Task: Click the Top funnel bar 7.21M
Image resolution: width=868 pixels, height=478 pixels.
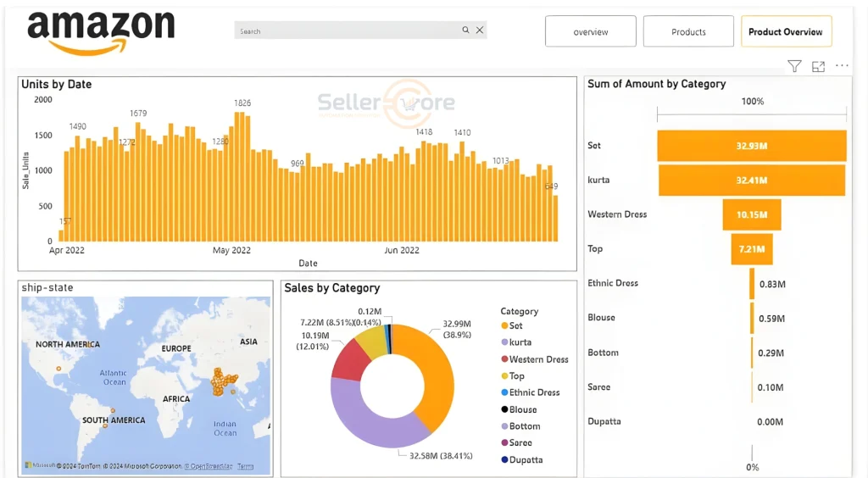Action: click(752, 249)
